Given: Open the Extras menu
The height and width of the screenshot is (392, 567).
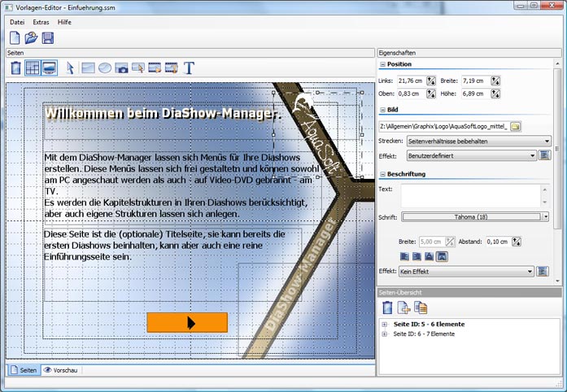Looking at the screenshot, I should pyautogui.click(x=41, y=22).
